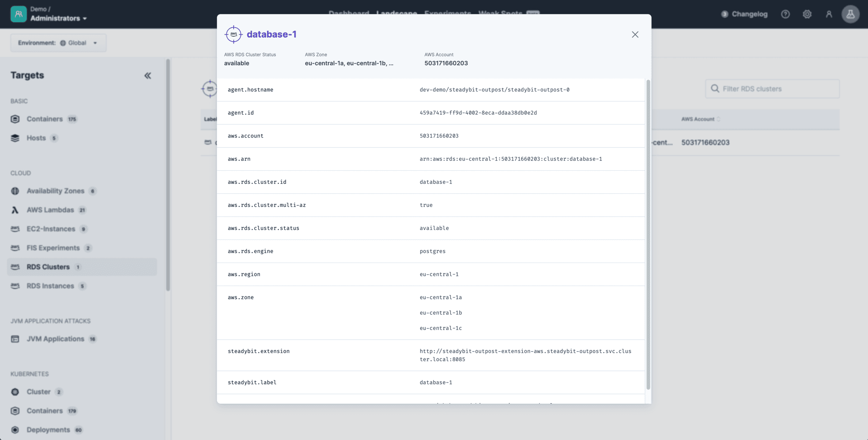Screen dimensions: 868x440
Task: Select the EC2-Instances AWS icon
Action: click(15, 229)
